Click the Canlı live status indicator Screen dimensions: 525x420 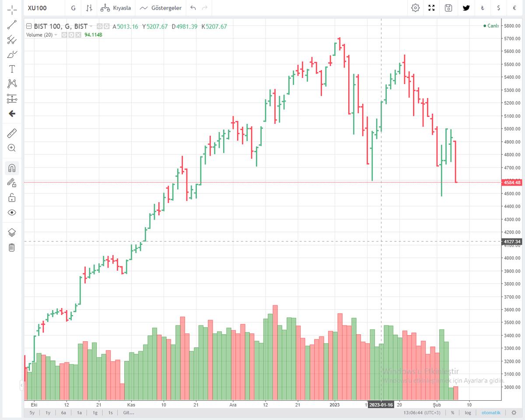coord(491,26)
